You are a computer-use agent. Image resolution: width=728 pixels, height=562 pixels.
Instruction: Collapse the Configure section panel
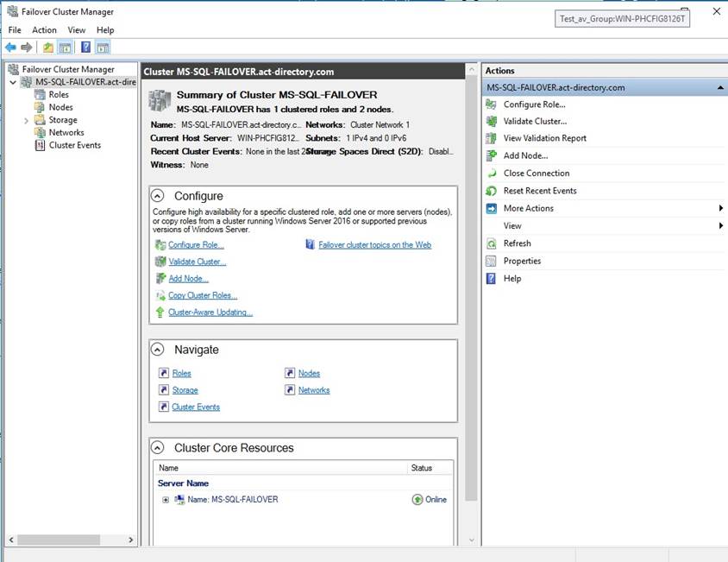tap(157, 195)
